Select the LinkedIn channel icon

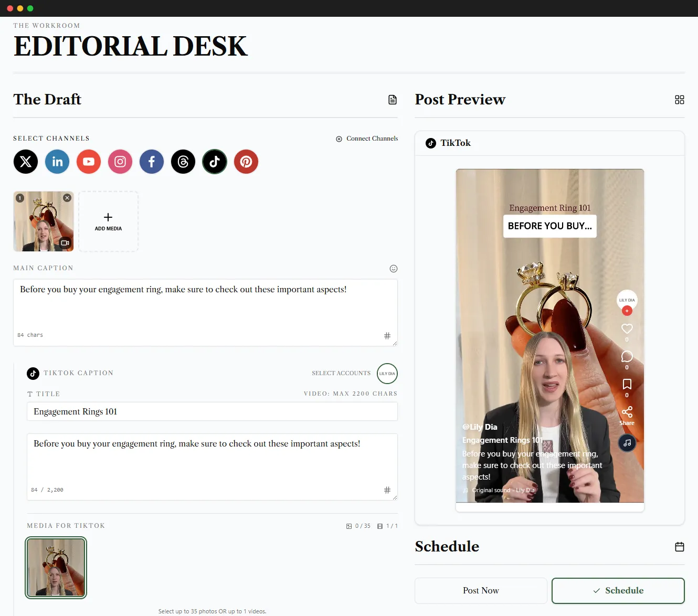[x=57, y=162]
